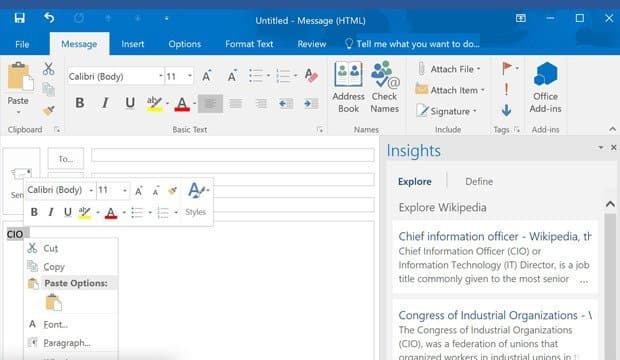Open the File tab
Screen dimensions: 620x360
point(22,44)
